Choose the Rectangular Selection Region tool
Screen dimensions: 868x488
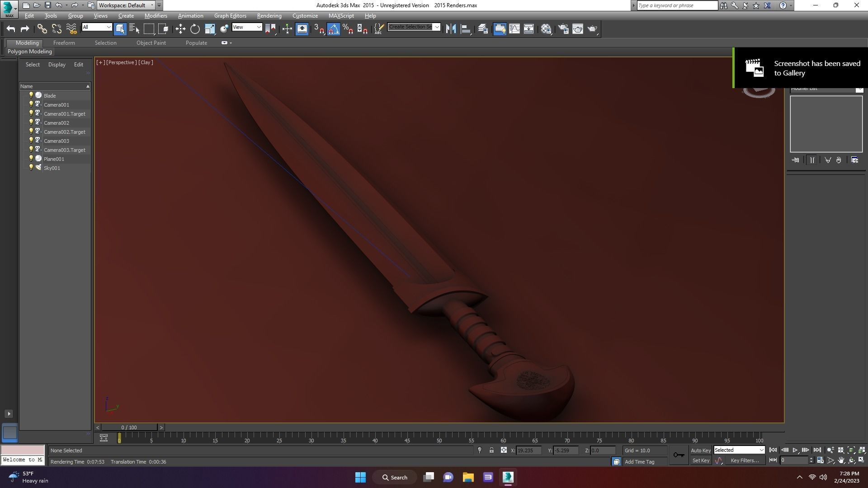click(x=149, y=29)
